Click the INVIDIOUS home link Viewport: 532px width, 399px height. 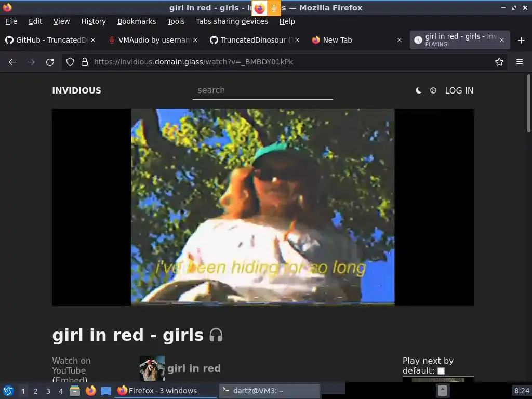pyautogui.click(x=77, y=90)
